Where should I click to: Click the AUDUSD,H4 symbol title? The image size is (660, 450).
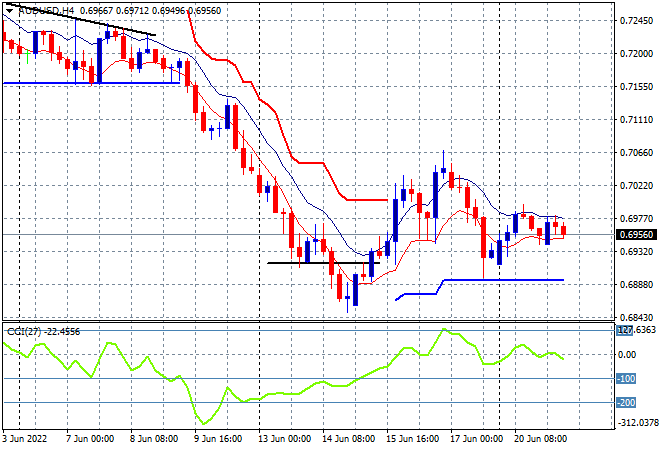(x=40, y=7)
